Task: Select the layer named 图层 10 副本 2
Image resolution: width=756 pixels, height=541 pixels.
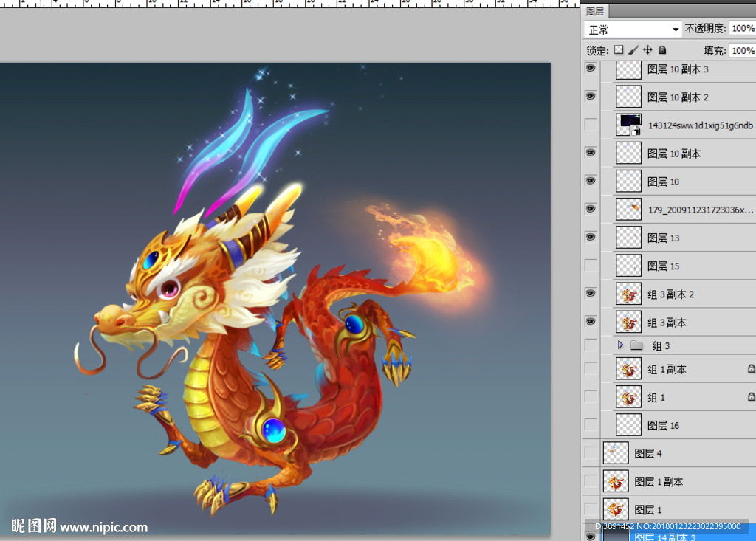Action: click(678, 97)
